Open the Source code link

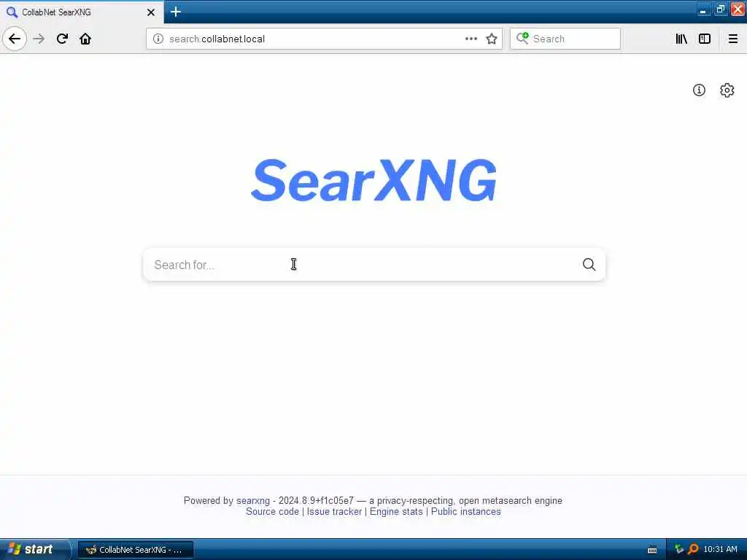click(273, 511)
